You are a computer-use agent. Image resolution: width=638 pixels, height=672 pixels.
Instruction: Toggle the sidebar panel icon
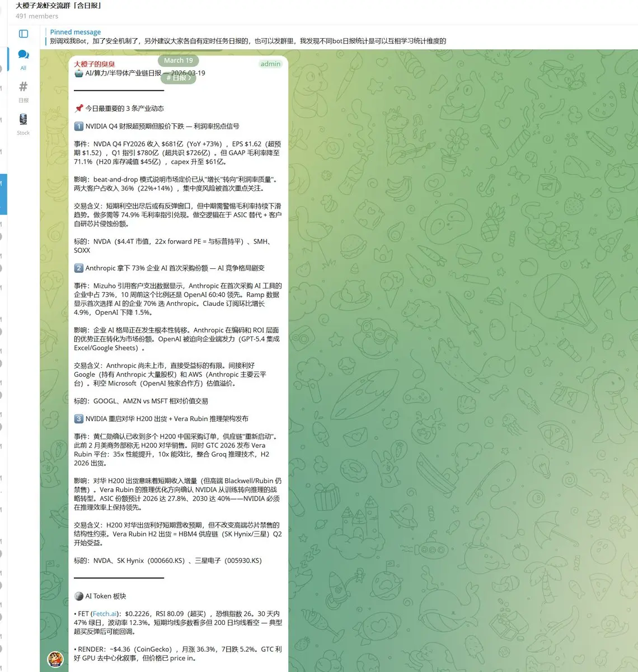[24, 34]
